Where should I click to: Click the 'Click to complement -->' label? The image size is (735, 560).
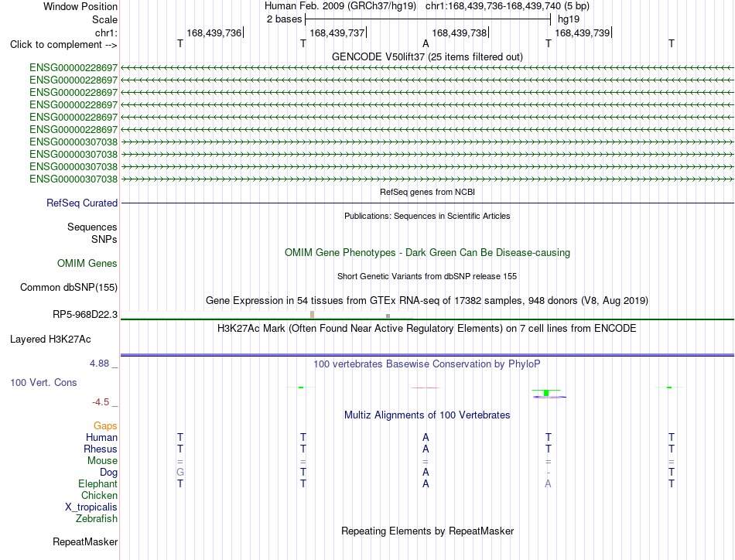[63, 45]
